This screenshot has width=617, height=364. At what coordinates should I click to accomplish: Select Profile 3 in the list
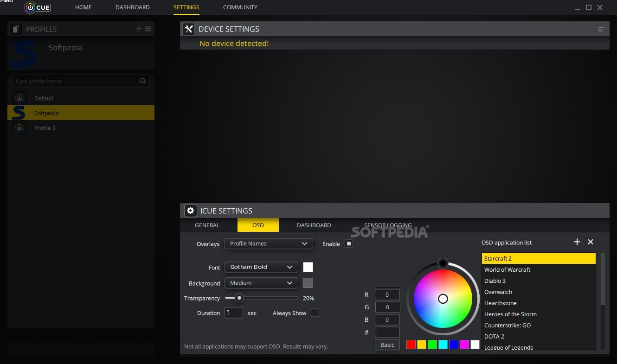pyautogui.click(x=81, y=128)
